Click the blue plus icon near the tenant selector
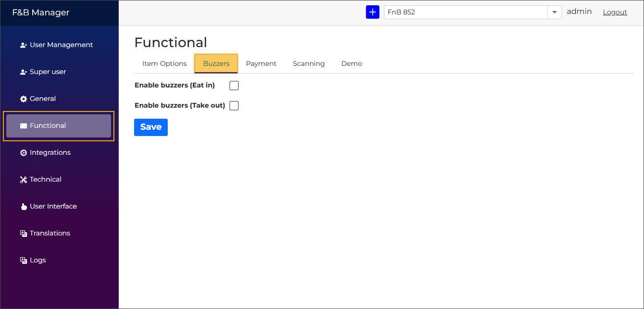The width and height of the screenshot is (644, 309). [372, 12]
